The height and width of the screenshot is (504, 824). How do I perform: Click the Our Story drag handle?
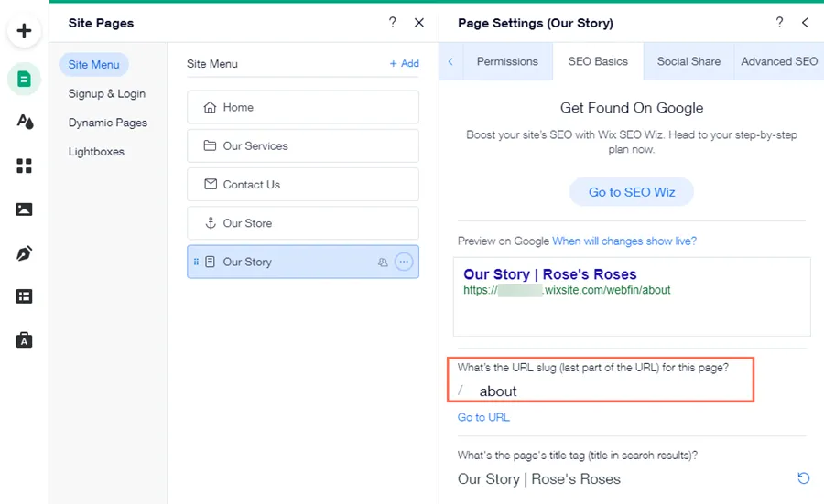(196, 262)
